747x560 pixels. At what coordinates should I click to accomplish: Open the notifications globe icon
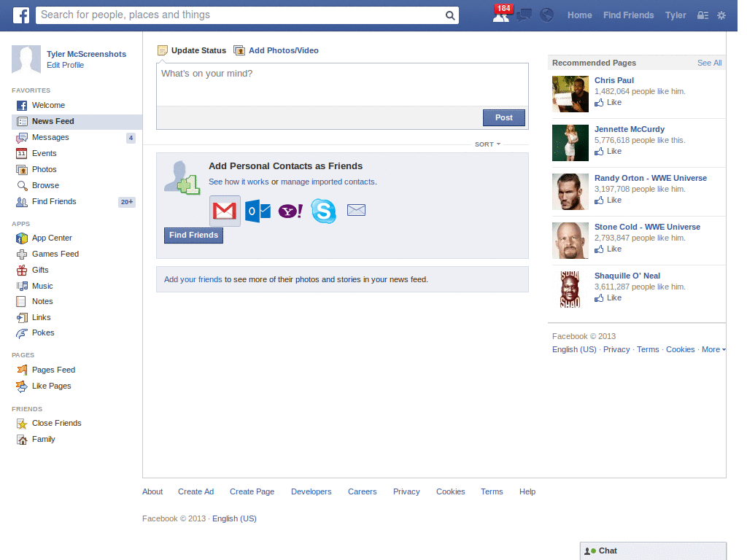tap(546, 15)
